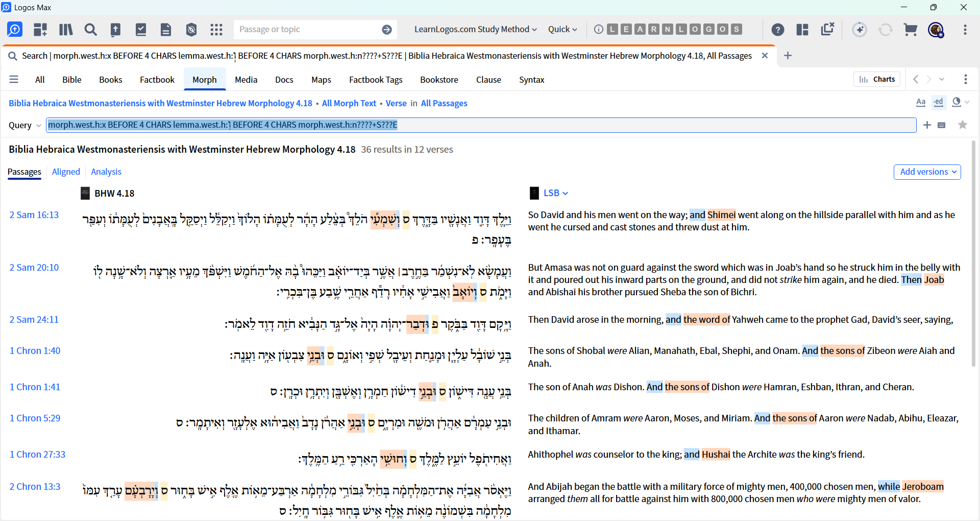Open the visual filter display dropdown
This screenshot has width=980, height=521.
[x=960, y=102]
